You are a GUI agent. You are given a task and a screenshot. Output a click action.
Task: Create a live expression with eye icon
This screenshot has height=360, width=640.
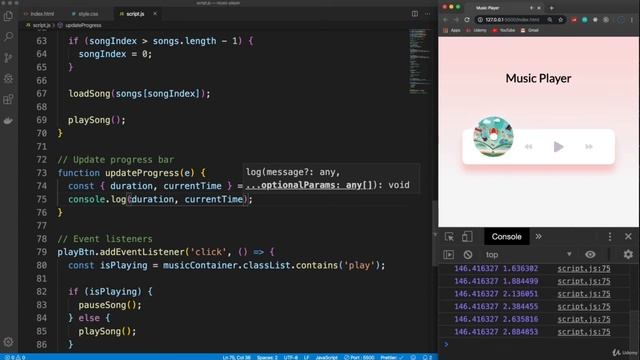[x=590, y=255]
